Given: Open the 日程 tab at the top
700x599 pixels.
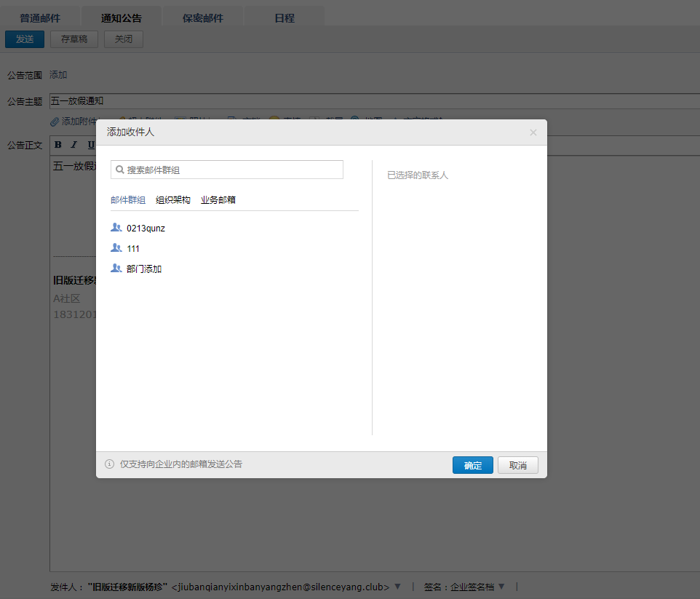Looking at the screenshot, I should point(285,18).
